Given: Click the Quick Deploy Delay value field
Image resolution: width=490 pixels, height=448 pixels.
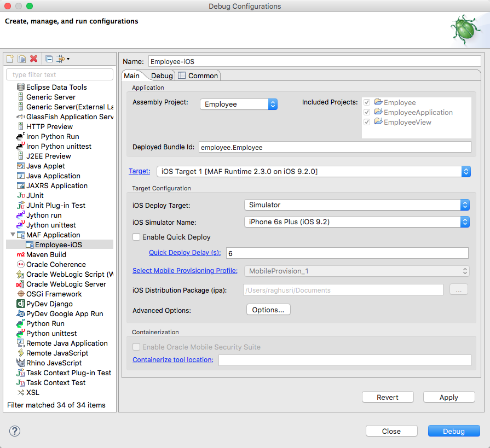Looking at the screenshot, I should 347,253.
